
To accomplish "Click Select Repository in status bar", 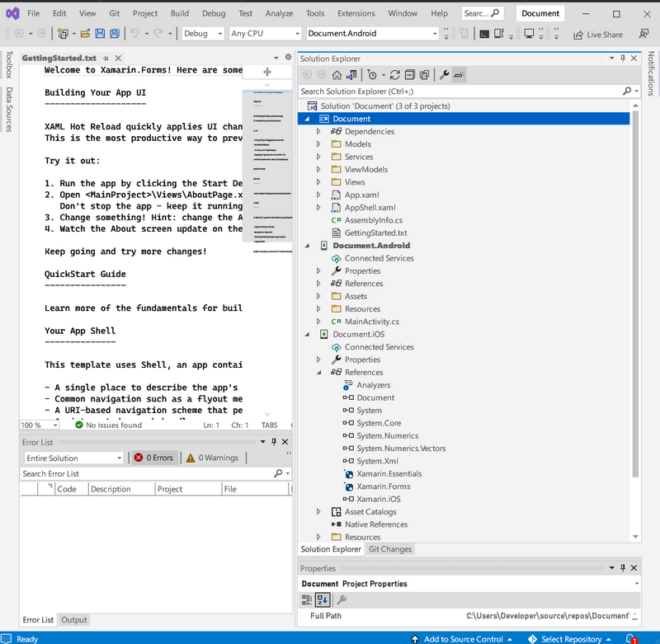I will pyautogui.click(x=569, y=639).
